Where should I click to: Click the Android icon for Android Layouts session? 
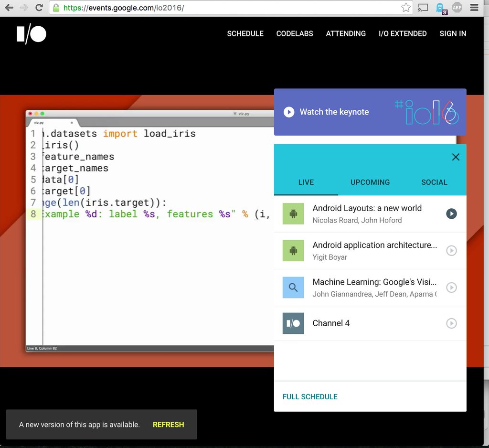tap(293, 213)
